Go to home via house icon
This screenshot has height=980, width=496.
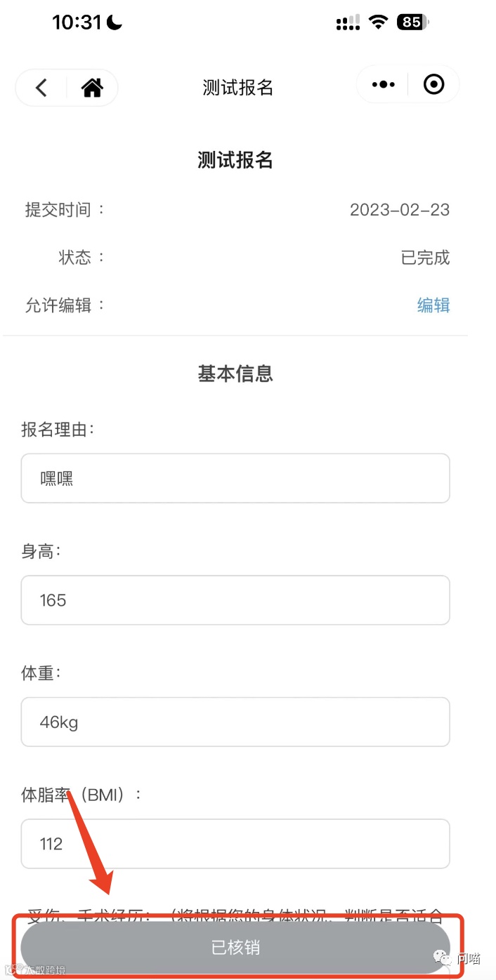pyautogui.click(x=92, y=87)
